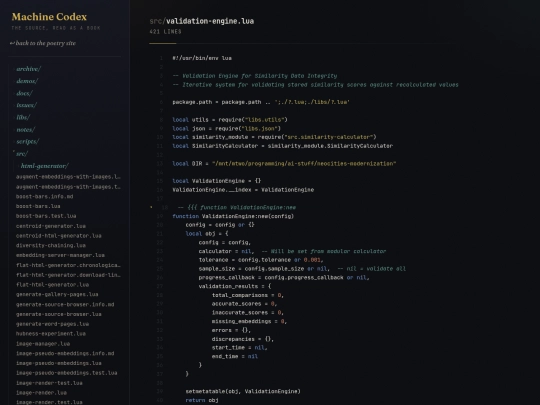Click the src/ breadcrumb in file header
540x405 pixels.
[x=157, y=21]
